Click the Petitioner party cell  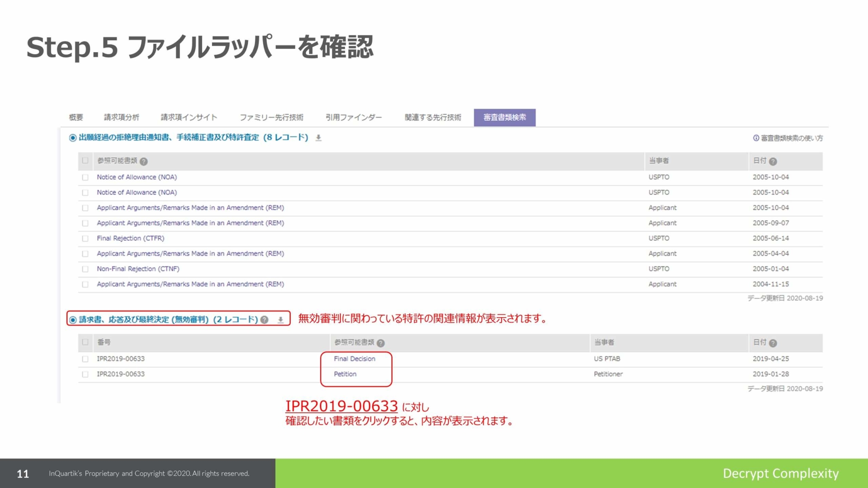608,374
